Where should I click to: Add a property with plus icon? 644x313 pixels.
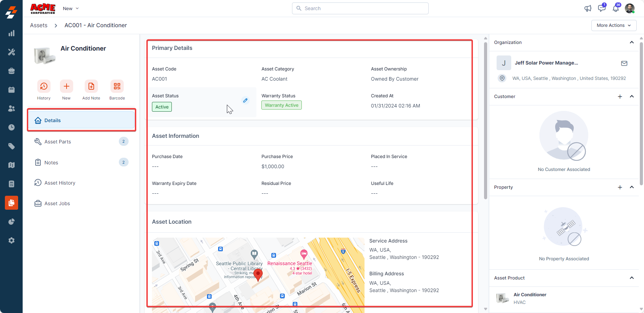pyautogui.click(x=620, y=187)
